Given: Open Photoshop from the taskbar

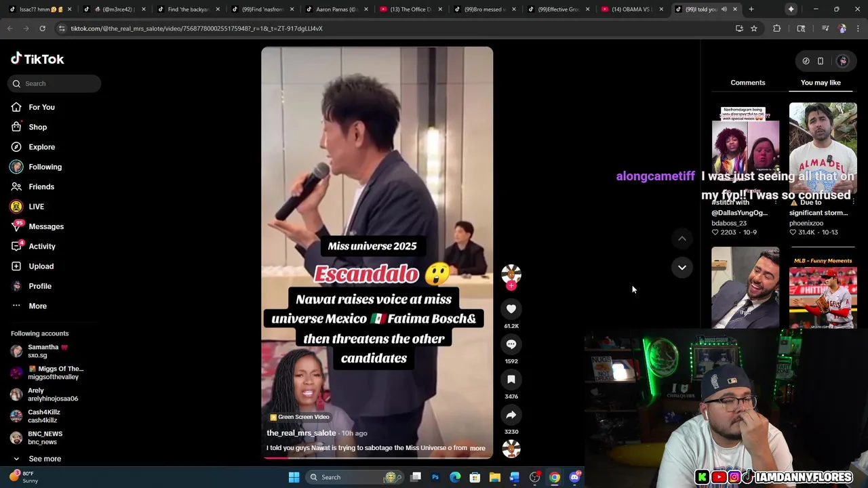Looking at the screenshot, I should (x=435, y=477).
